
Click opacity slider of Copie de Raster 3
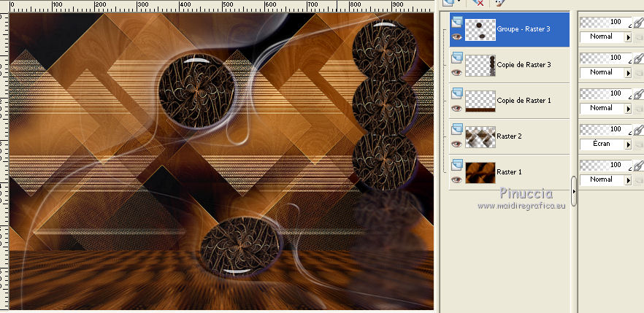[x=606, y=58]
